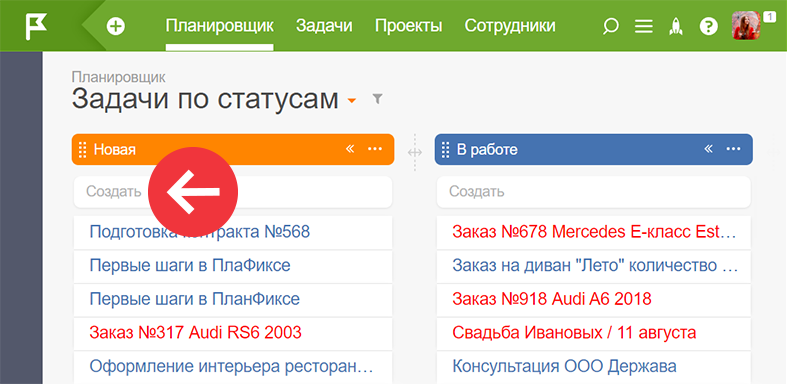Click the rocket icon
Viewport: 787px width, 384px height.
pyautogui.click(x=676, y=26)
